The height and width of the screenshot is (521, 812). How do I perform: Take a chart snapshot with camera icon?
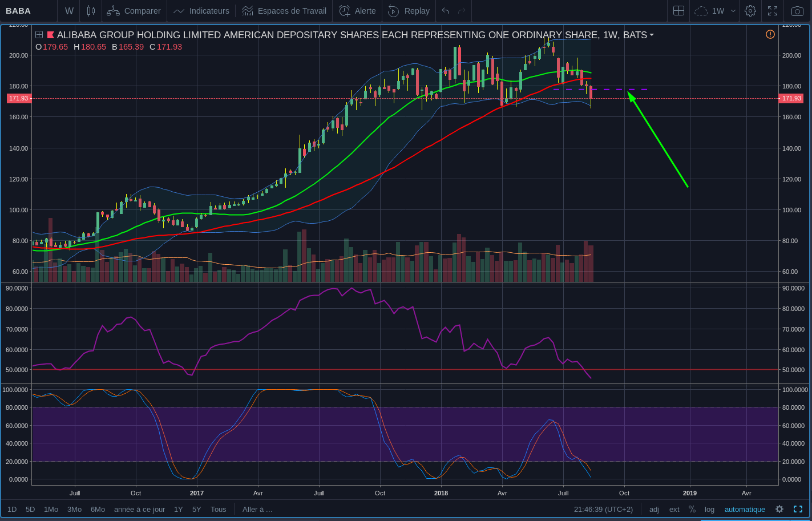798,11
